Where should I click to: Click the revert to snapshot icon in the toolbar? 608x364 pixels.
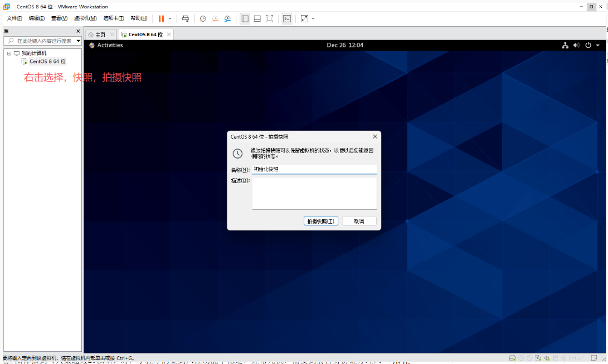click(x=215, y=18)
